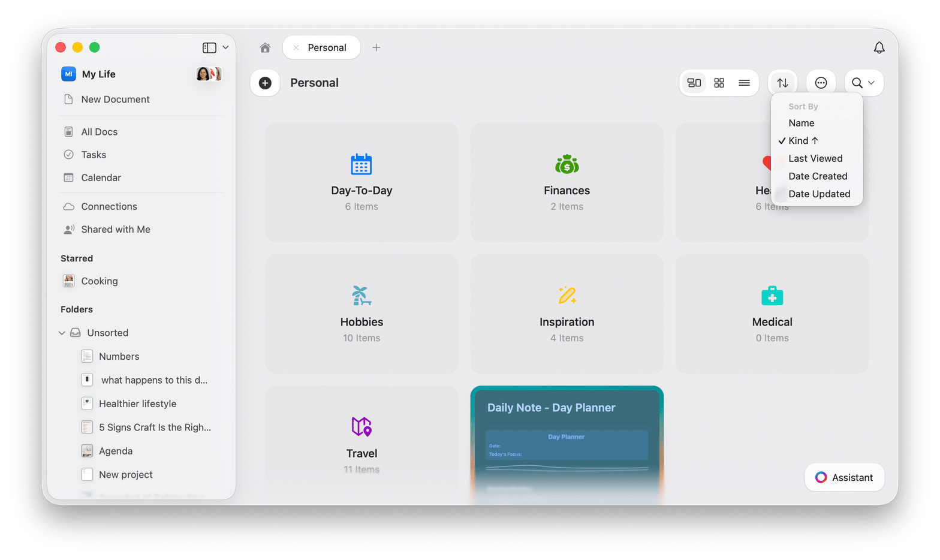Open Shared with Me

tap(116, 229)
